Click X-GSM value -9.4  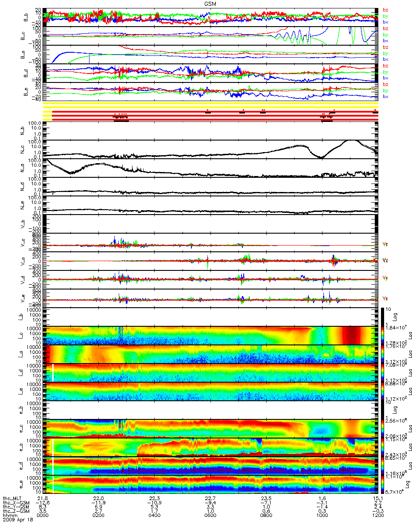(x=210, y=504)
